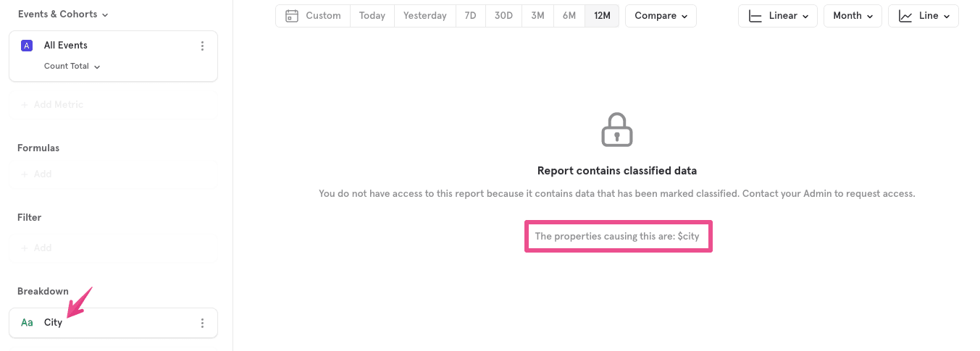Choose the 30D time range
Image resolution: width=980 pixels, height=351 pixels.
(x=503, y=16)
